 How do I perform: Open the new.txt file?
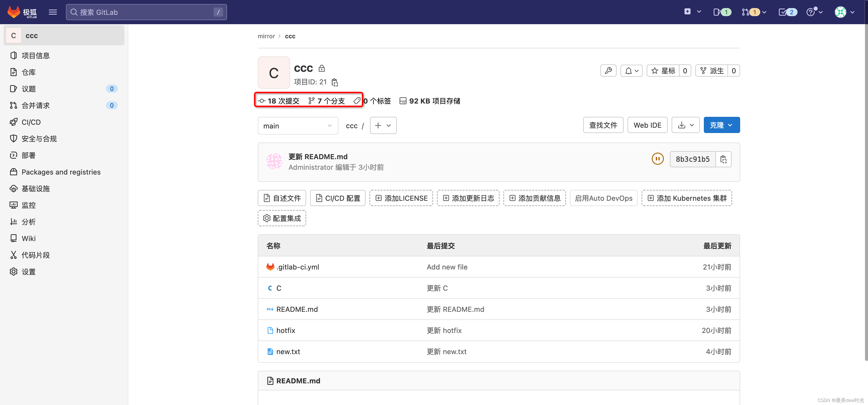[288, 351]
